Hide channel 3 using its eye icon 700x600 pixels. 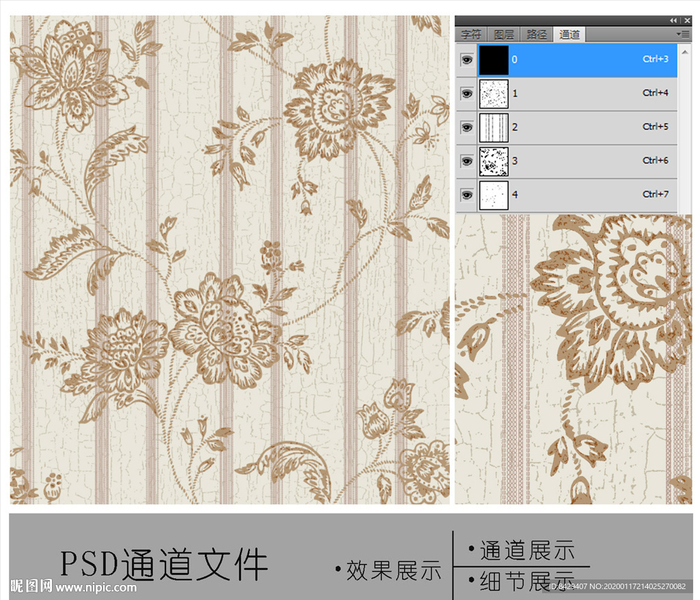[x=467, y=161]
